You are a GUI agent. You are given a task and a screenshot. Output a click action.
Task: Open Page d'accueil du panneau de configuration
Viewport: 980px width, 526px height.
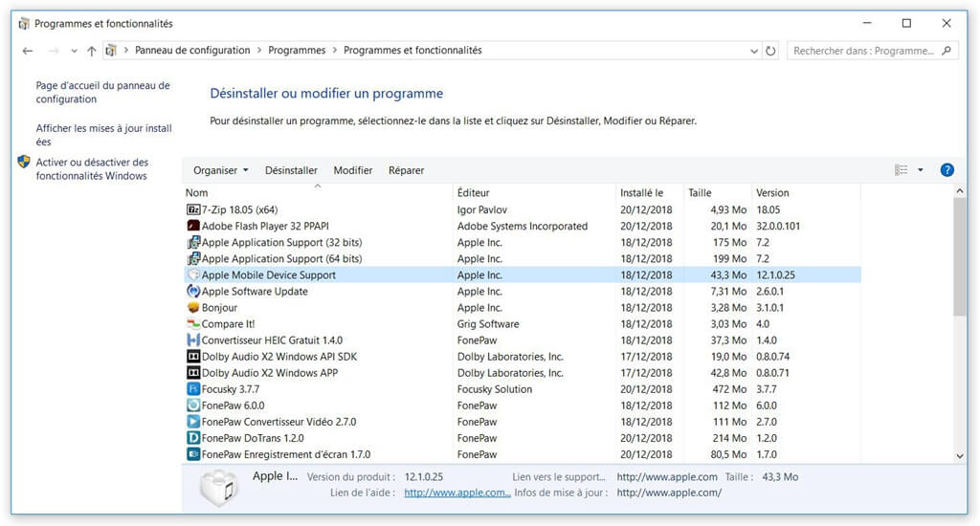102,92
